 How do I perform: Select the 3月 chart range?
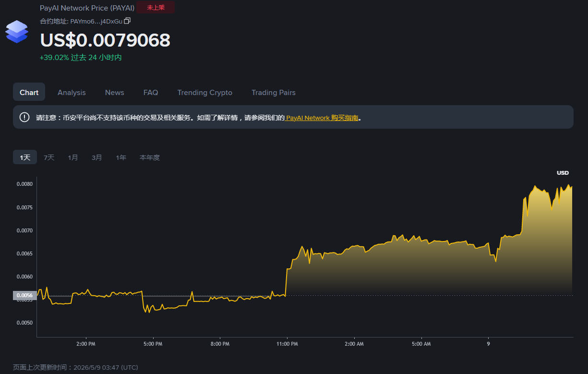[97, 157]
